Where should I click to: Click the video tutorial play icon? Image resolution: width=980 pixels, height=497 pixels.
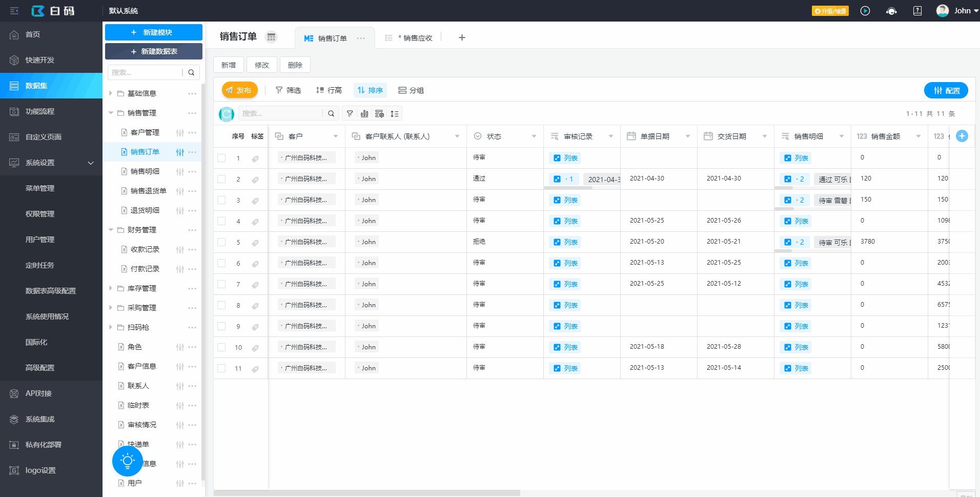(x=865, y=11)
